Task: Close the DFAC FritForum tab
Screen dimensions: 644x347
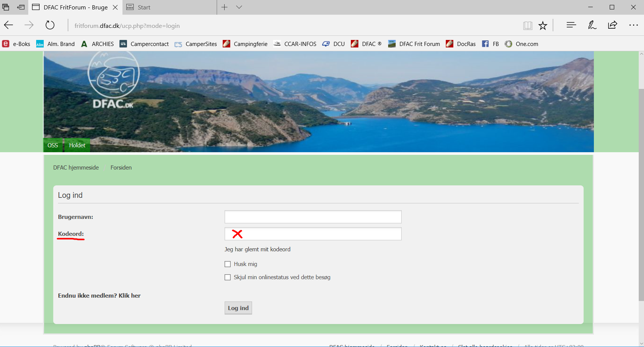Action: [x=115, y=7]
